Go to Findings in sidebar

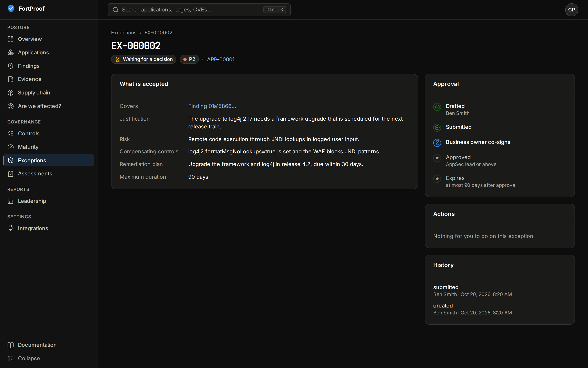tap(49, 66)
